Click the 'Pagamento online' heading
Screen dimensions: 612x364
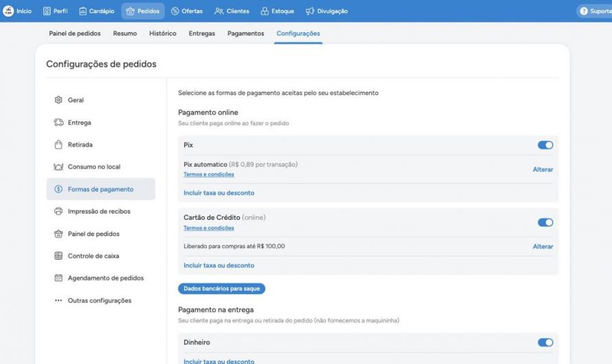208,112
